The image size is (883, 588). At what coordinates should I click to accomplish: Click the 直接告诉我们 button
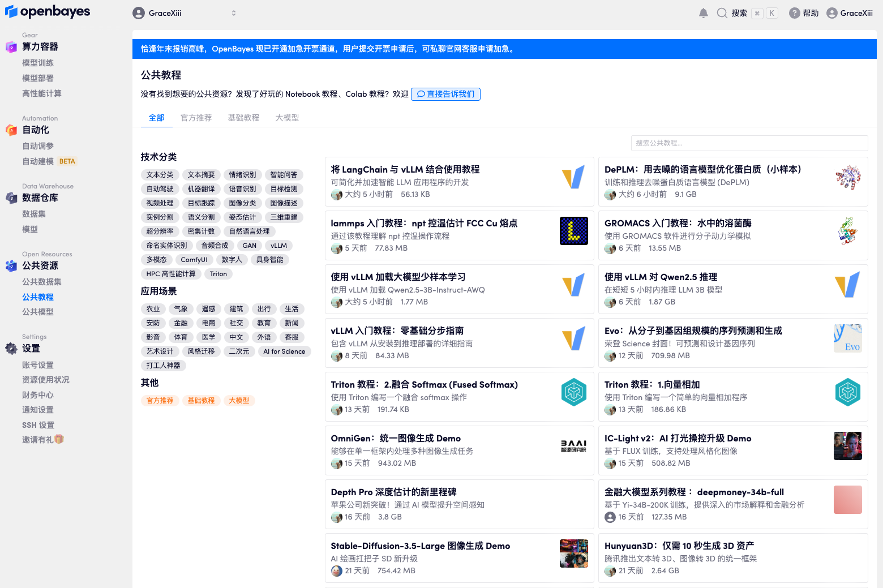point(445,94)
